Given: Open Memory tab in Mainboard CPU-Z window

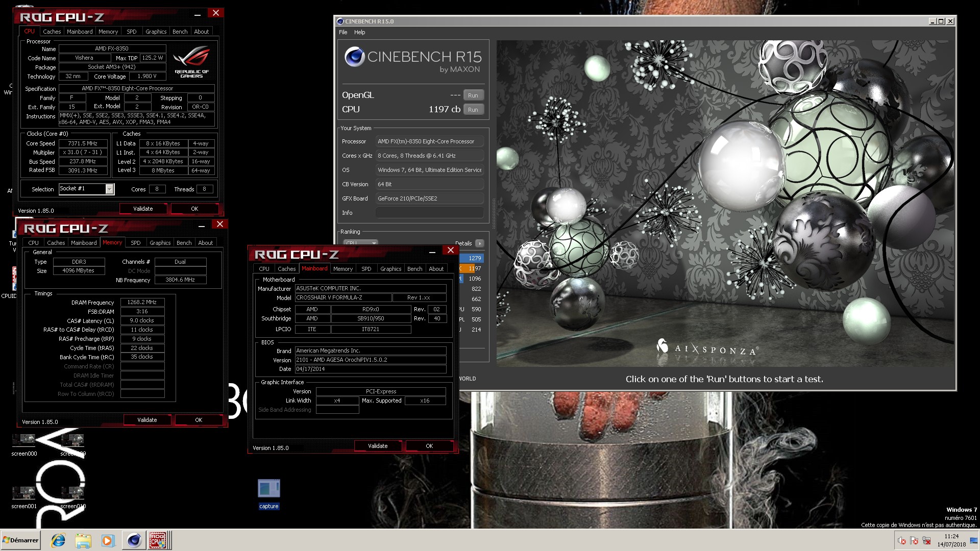Looking at the screenshot, I should coord(343,269).
